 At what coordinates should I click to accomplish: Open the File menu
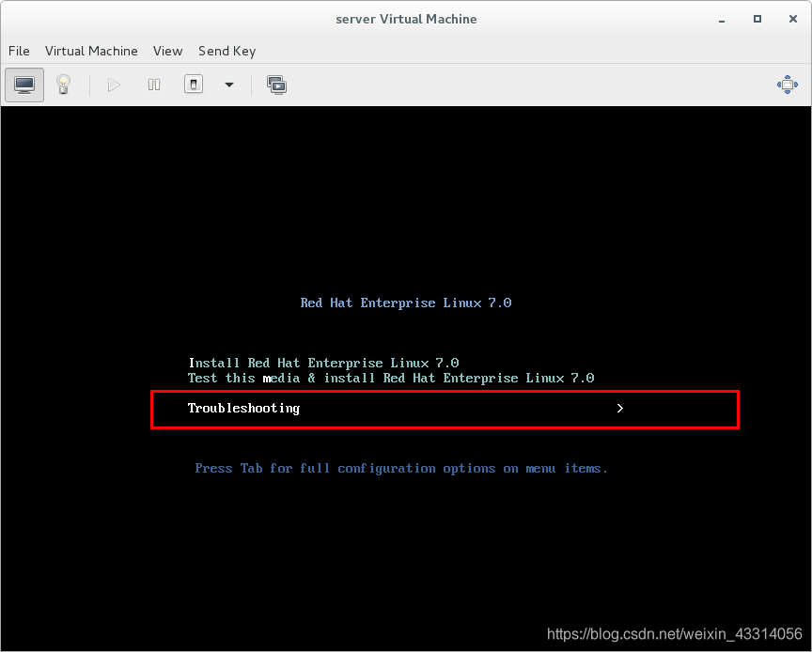(19, 51)
